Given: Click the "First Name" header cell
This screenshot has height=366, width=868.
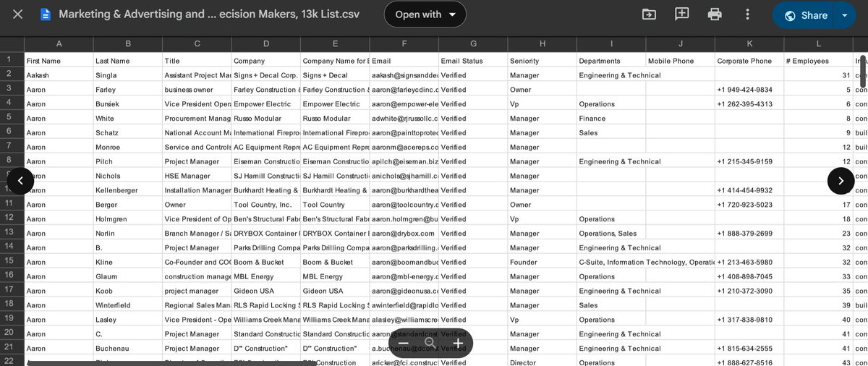Looking at the screenshot, I should pyautogui.click(x=59, y=61).
